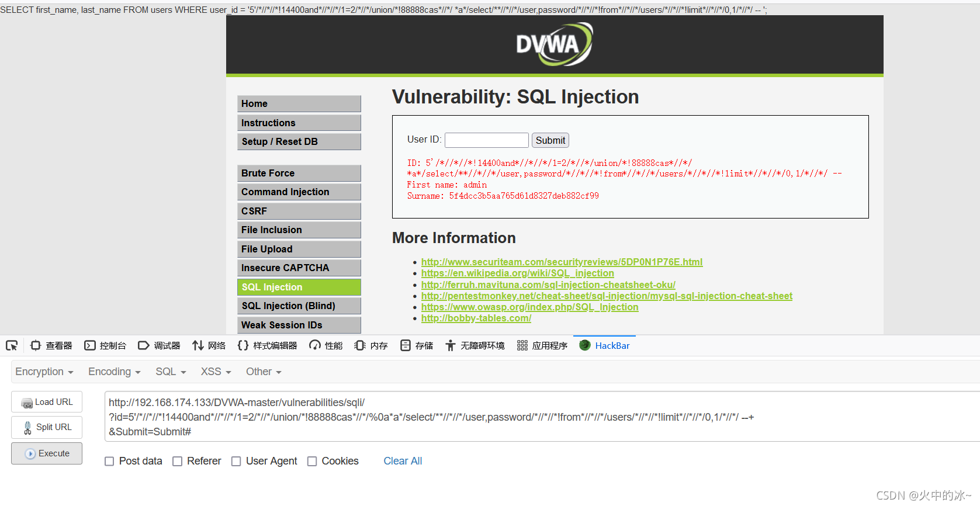Viewport: 980px width, 506px height.
Task: Expand the Encoding dropdown menu
Action: point(115,372)
